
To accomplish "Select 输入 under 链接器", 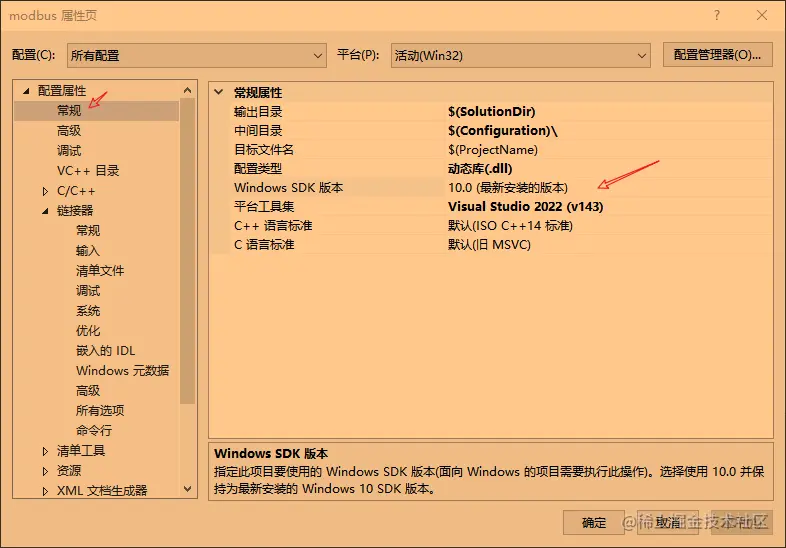I will tap(88, 251).
